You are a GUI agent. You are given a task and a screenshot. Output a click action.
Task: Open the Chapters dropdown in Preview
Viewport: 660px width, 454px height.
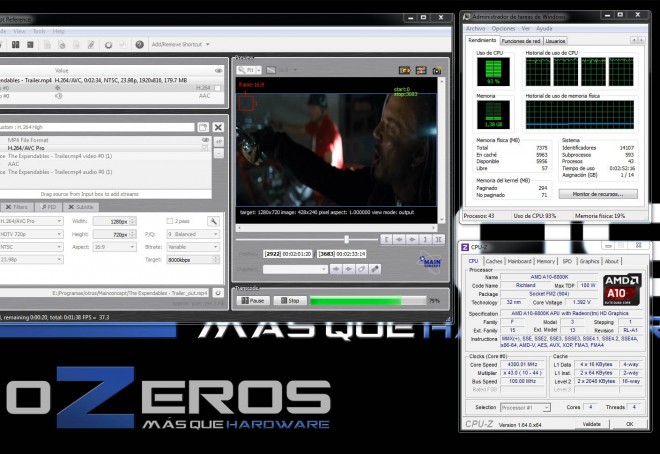coord(295,269)
